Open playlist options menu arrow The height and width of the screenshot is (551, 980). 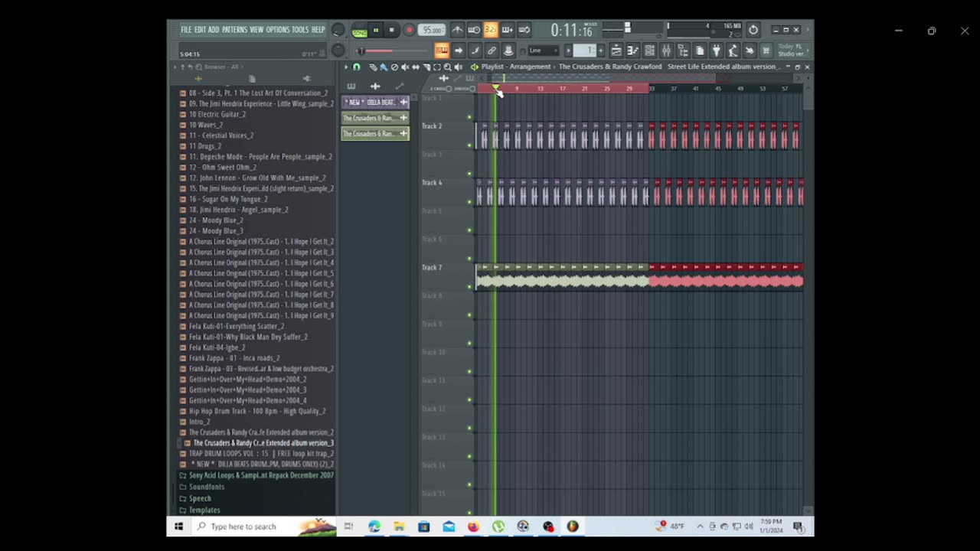(346, 67)
